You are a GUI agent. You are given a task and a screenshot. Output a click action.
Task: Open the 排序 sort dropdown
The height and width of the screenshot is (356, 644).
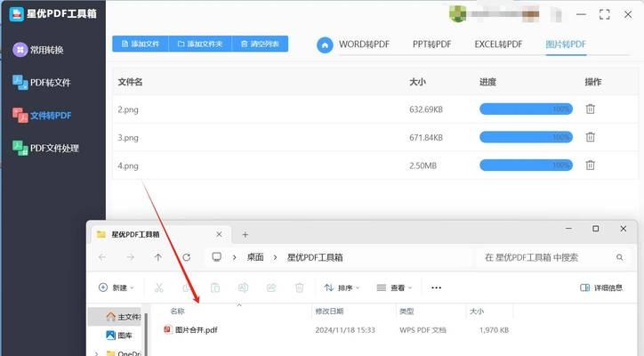point(342,287)
